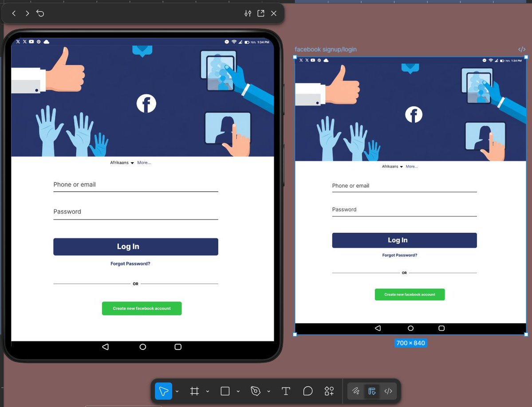This screenshot has height=407, width=532.
Task: Select the Rectangle shape tool
Action: click(x=225, y=391)
